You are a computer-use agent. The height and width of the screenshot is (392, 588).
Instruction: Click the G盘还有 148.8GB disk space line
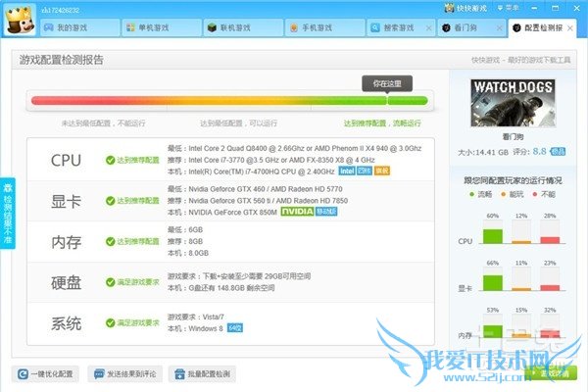point(220,288)
